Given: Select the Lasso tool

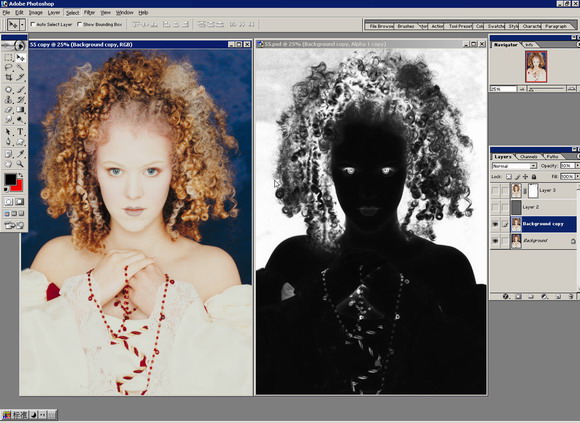Looking at the screenshot, I should (x=8, y=67).
